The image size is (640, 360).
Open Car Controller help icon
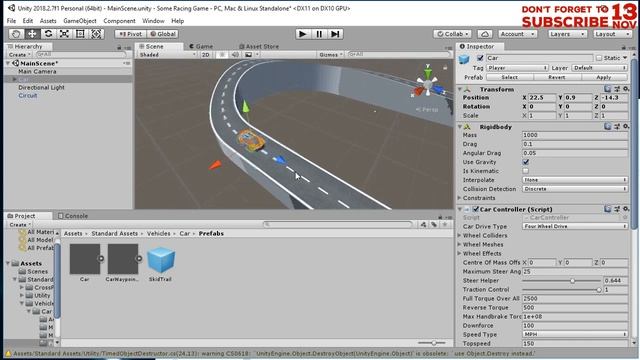pyautogui.click(x=608, y=209)
